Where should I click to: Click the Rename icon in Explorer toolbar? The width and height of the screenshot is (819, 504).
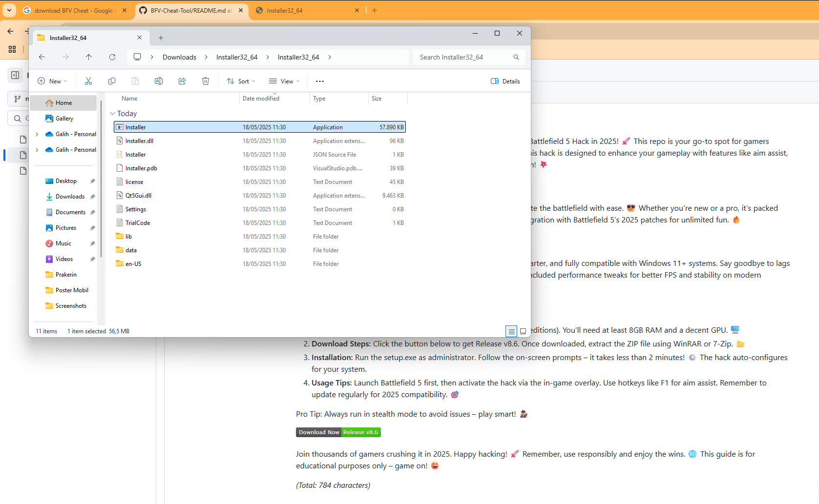[159, 81]
